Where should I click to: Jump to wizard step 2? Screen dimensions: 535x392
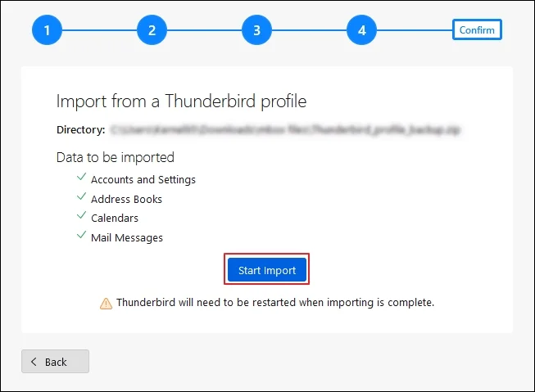[152, 30]
